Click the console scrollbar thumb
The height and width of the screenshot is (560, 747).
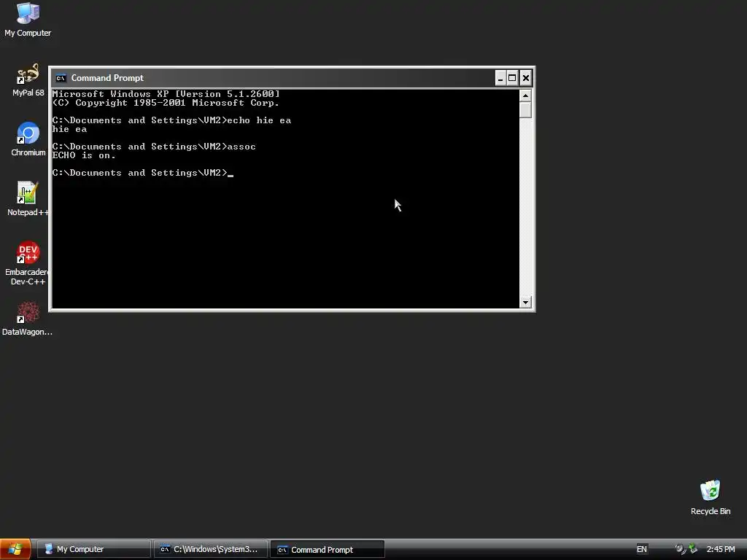click(525, 110)
